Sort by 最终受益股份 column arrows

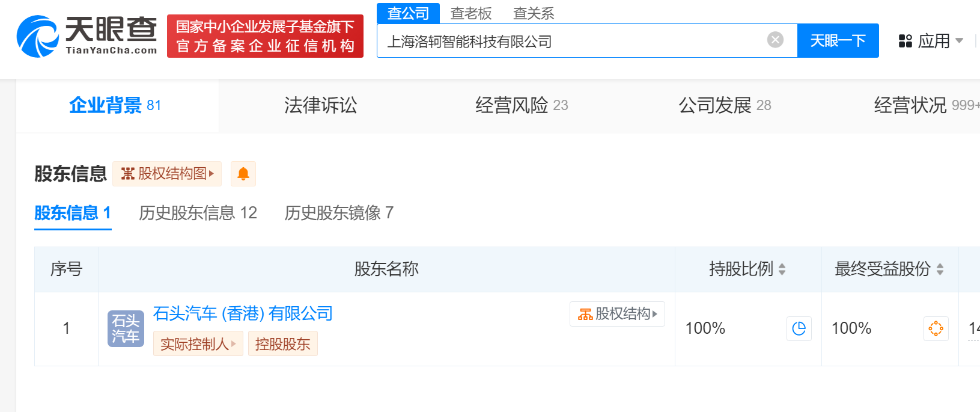(x=940, y=269)
